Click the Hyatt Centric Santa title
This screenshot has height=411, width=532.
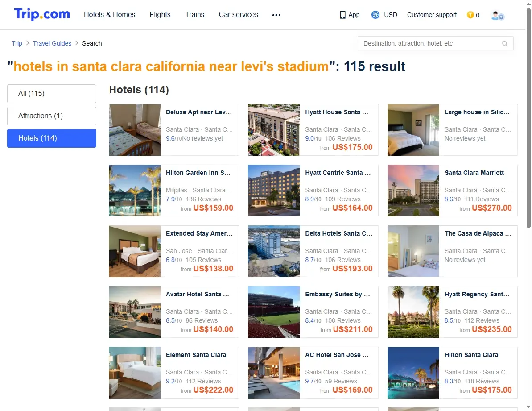(338, 173)
